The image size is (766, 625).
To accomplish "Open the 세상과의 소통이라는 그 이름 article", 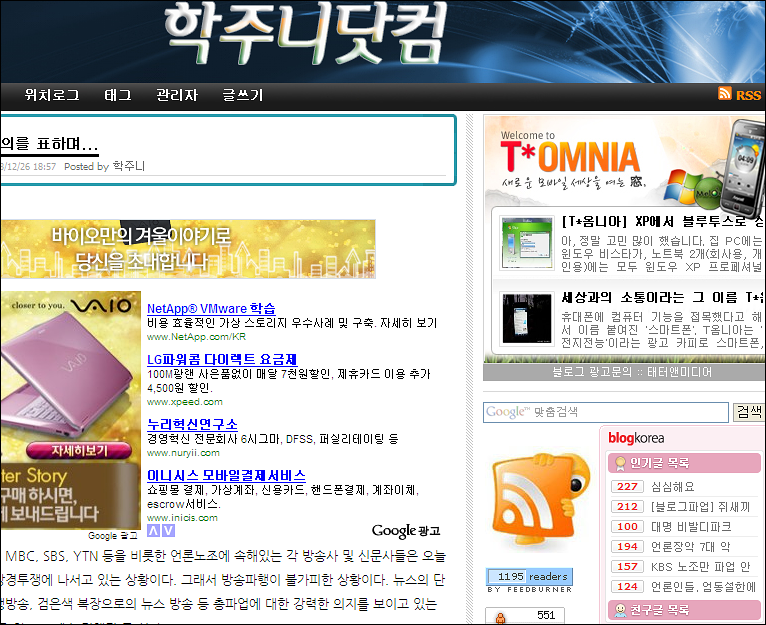I will tap(662, 297).
